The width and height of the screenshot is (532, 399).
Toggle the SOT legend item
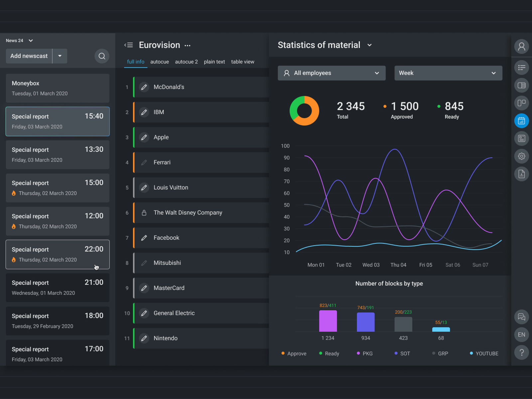point(402,353)
